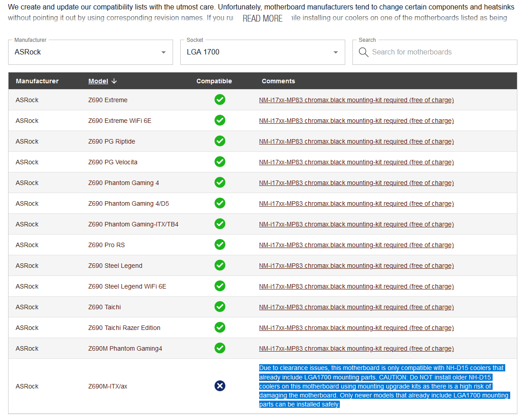Sort table by Model column header

click(98, 81)
